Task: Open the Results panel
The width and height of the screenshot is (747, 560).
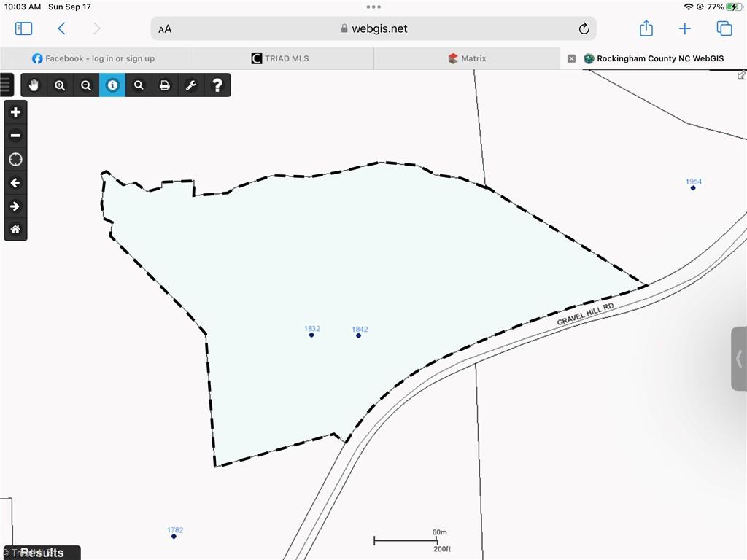Action: click(42, 553)
